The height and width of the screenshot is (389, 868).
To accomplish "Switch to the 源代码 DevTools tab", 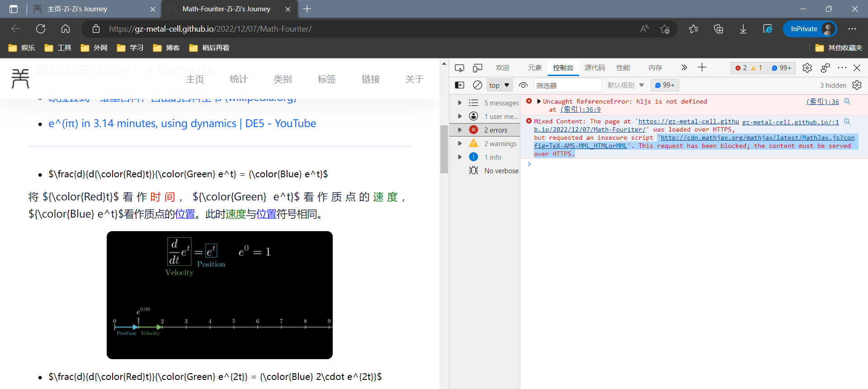I will click(x=594, y=68).
